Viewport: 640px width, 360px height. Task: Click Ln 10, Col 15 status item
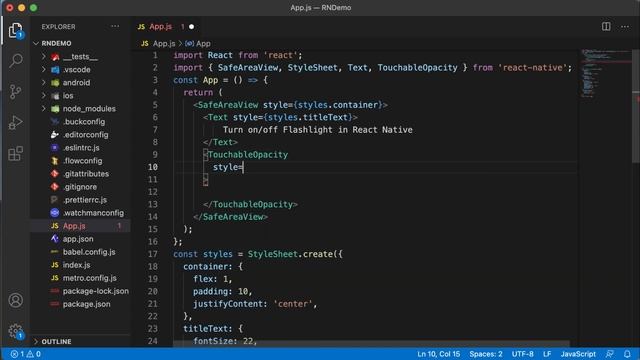[x=438, y=354]
